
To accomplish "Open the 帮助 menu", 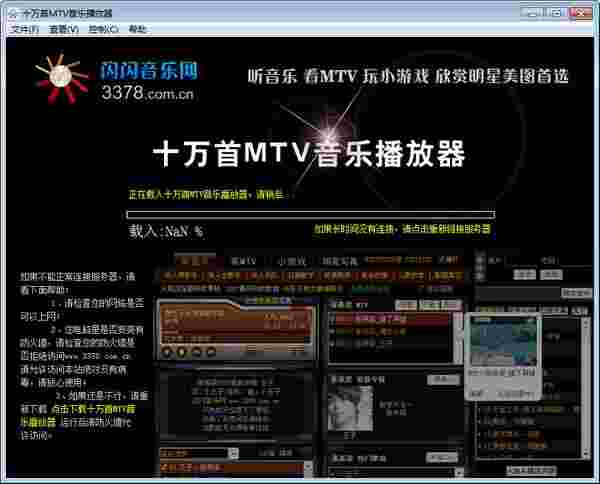I will [x=137, y=29].
